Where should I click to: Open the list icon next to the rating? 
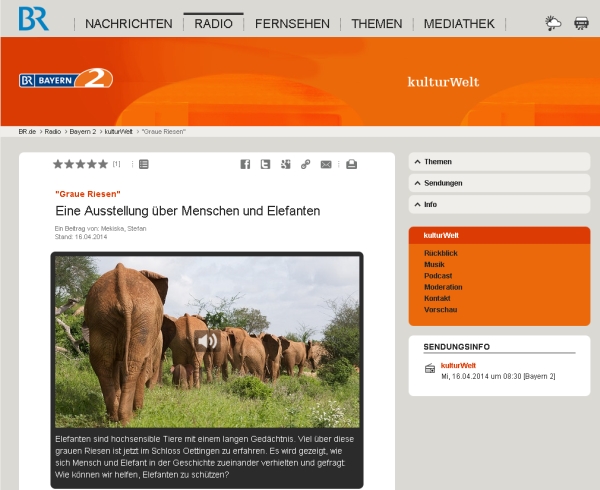[143, 164]
